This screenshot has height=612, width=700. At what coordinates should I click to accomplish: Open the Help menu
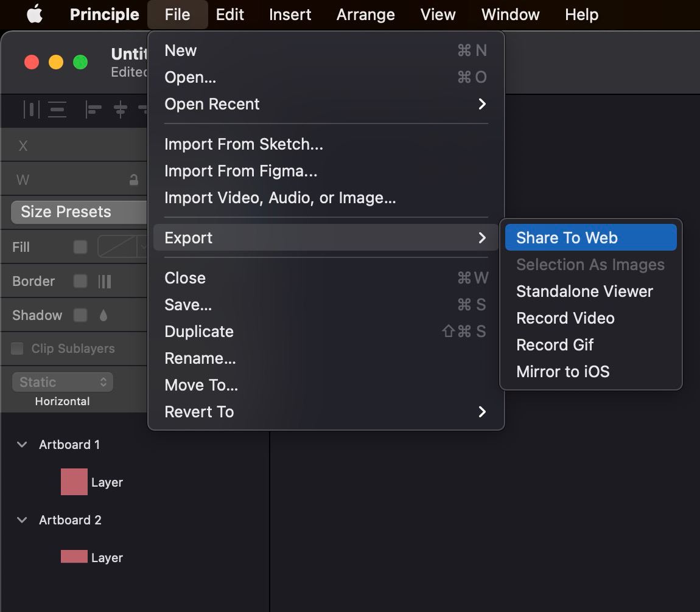coord(582,14)
